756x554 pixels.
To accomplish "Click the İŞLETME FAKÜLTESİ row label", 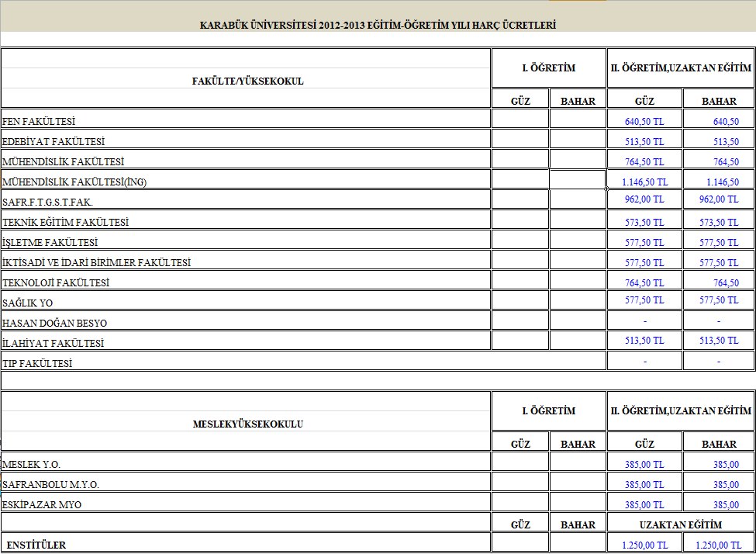I will (50, 243).
